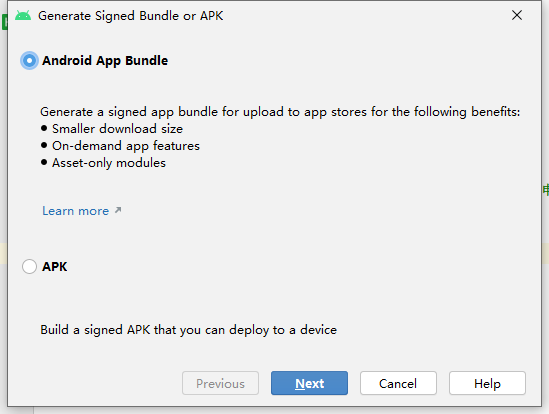Screen dimensions: 549x414
Task: Click the green icon behind dialog's left edge
Action: coord(5,22)
